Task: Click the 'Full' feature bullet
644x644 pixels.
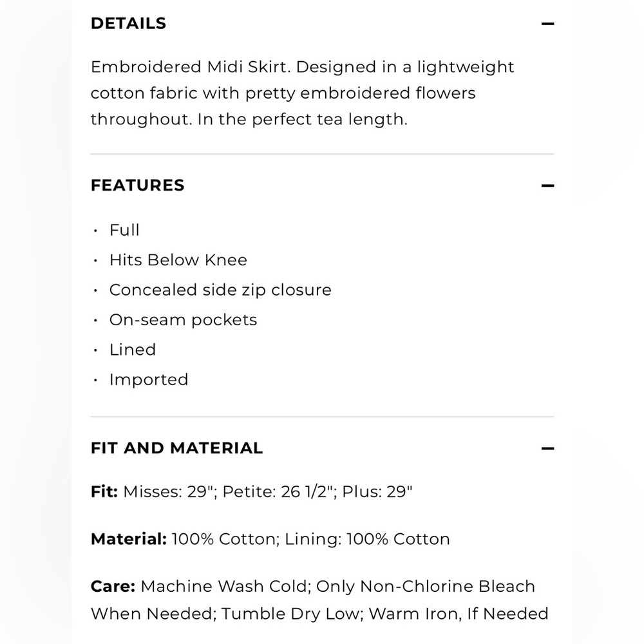Action: (124, 230)
